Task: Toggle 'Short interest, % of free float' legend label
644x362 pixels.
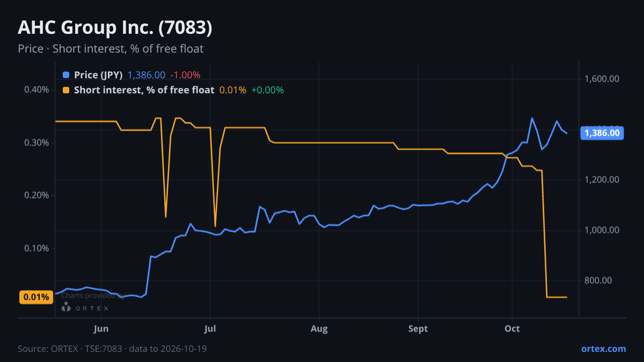Action: coord(144,90)
